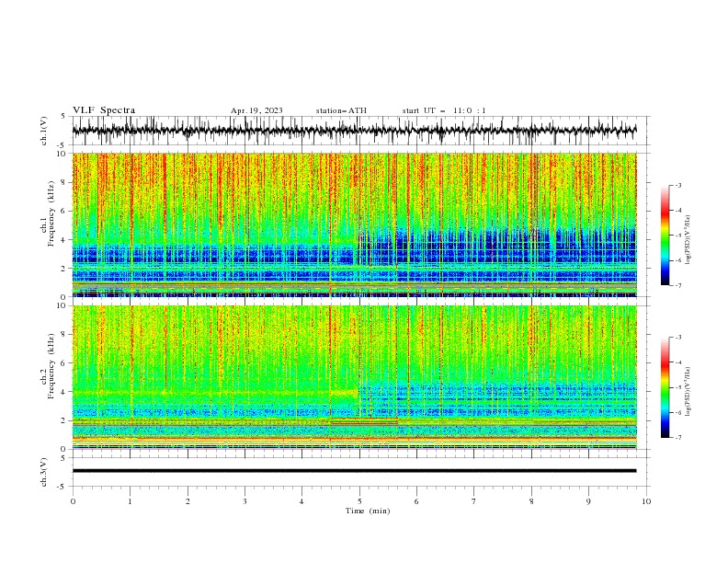Viewport: 728px width, 563px height.
Task: Click time axis tick label "8"
Action: [531, 501]
